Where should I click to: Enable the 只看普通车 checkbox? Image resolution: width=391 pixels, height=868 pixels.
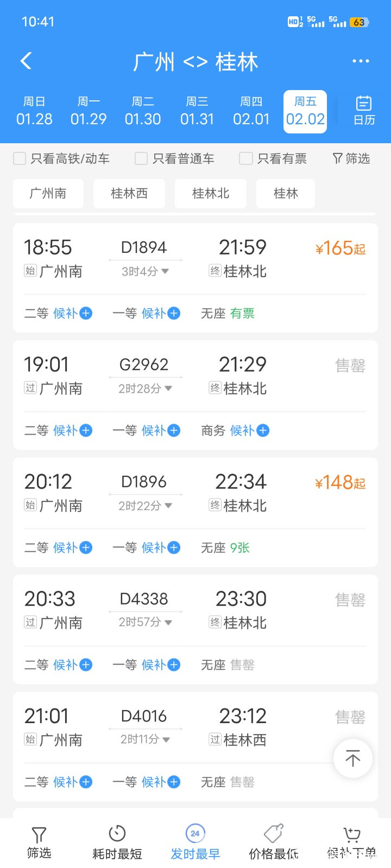[141, 158]
